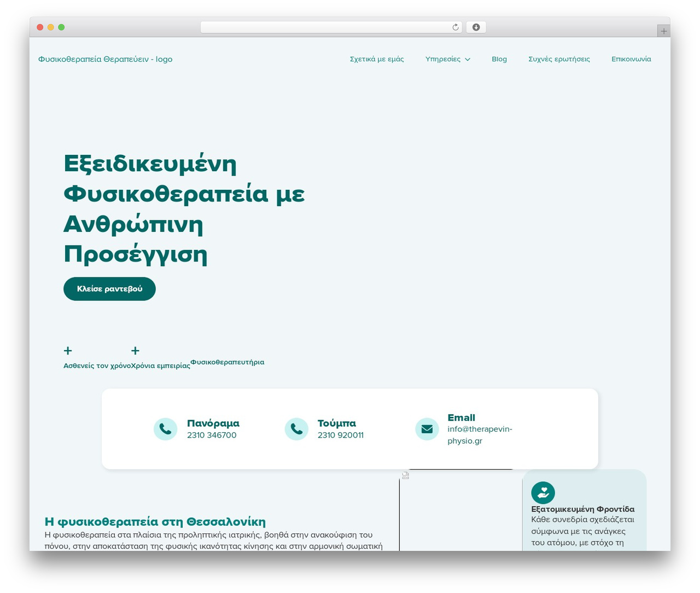Click the heart-in-hand icon above Εξατομικευμένη Φροντίδα
The image size is (700, 593).
point(543,492)
